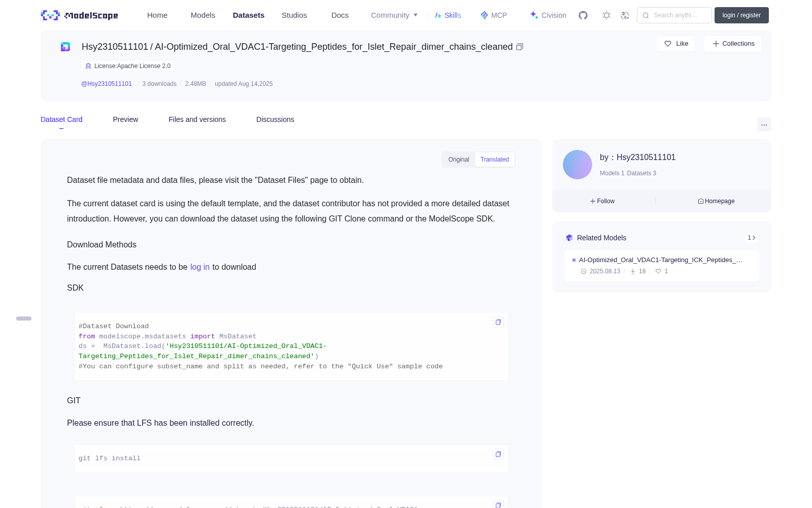This screenshot has height=508, width=812.
Task: Open the author's Homepage link
Action: [716, 201]
